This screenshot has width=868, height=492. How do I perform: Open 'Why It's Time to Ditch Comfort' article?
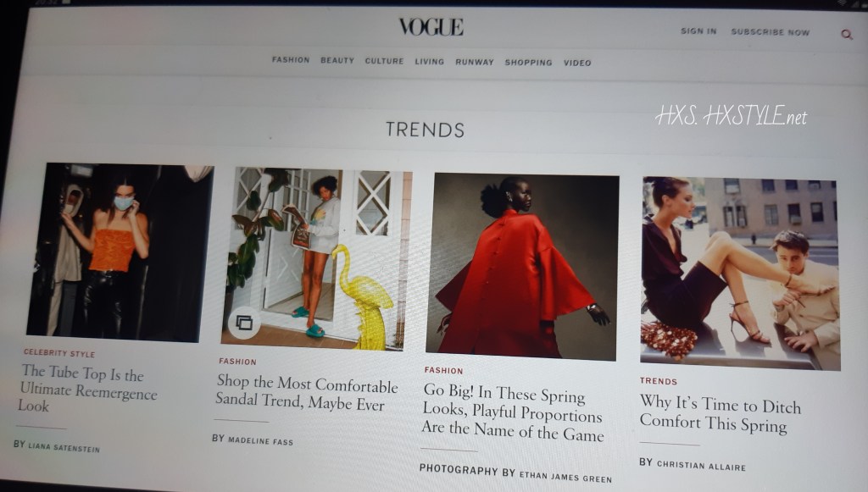tap(721, 414)
